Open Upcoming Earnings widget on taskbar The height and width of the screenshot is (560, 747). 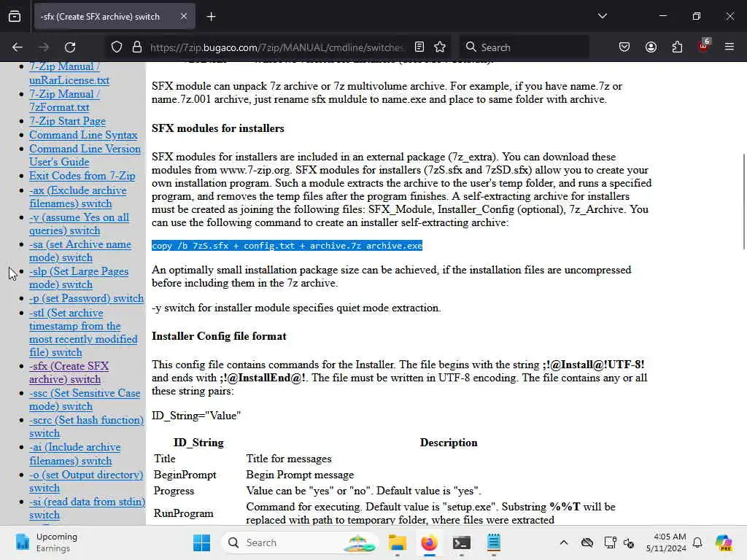click(x=45, y=542)
